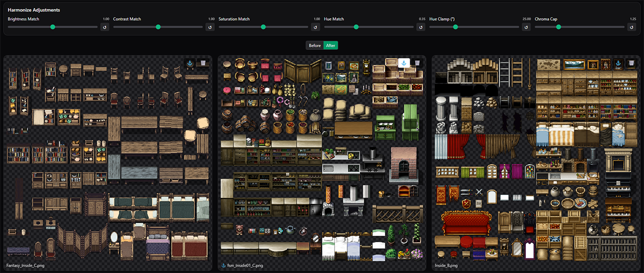This screenshot has width=644, height=273.
Task: Click the Brightness Match value 1.00
Action: click(106, 19)
